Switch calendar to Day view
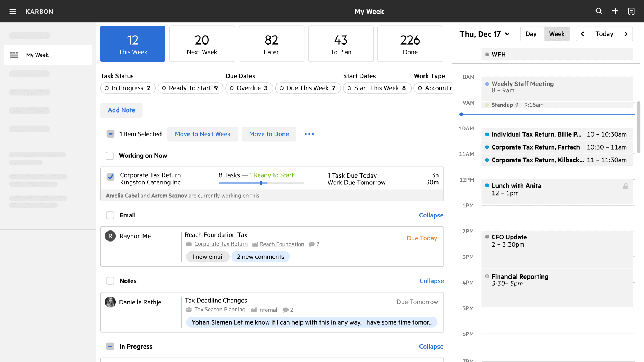The width and height of the screenshot is (644, 362). [x=531, y=34]
